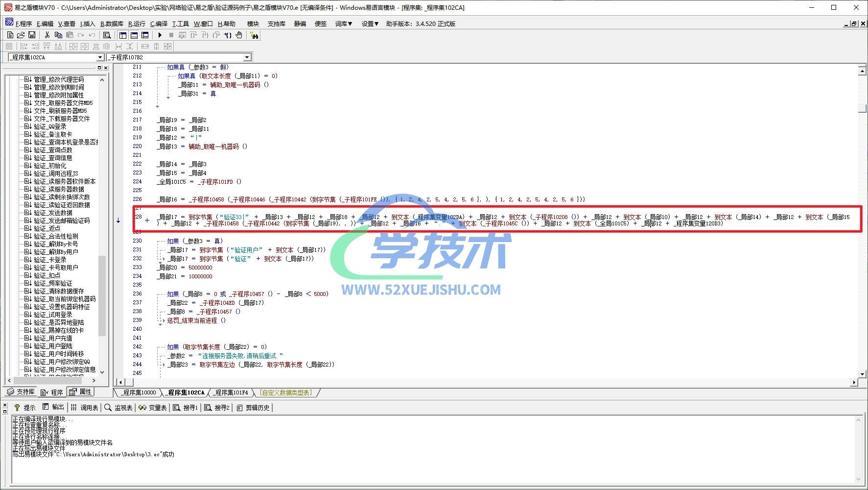Select 验证_卡号登录 in the tree list
The image size is (868, 490).
50,260
